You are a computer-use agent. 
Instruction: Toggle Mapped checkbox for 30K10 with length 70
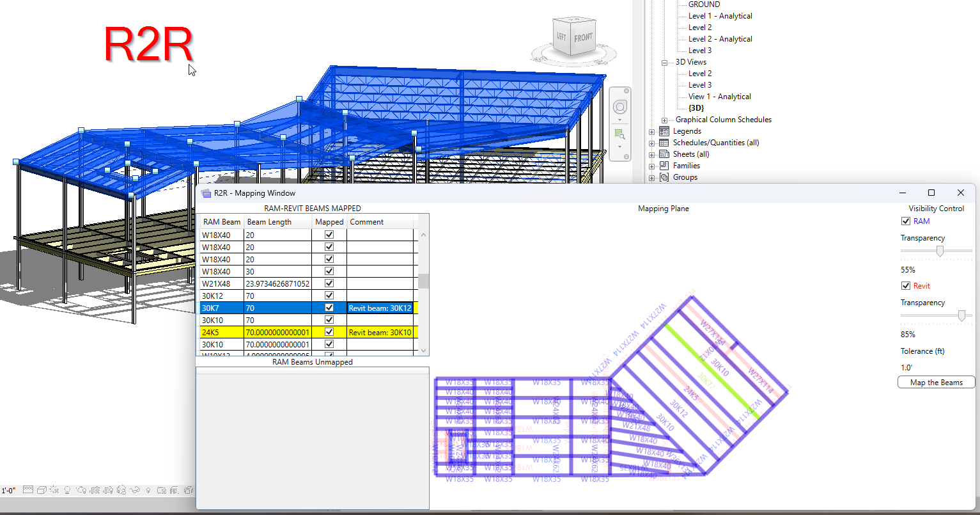click(x=329, y=320)
